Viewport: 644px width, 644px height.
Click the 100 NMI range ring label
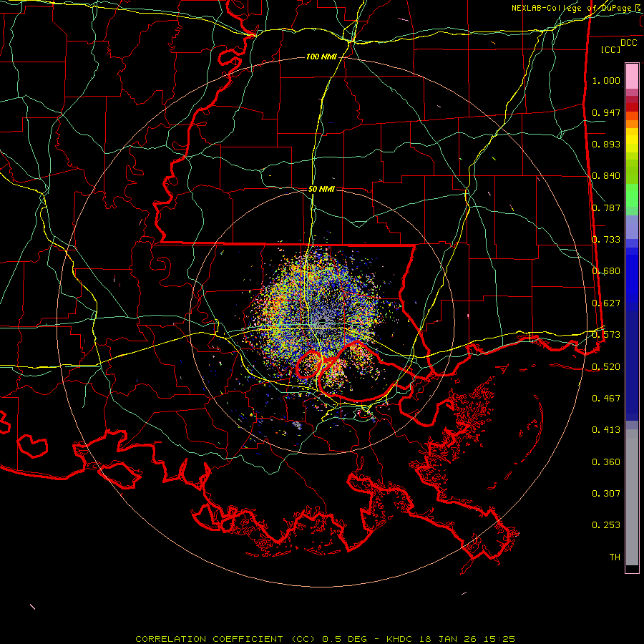click(321, 57)
